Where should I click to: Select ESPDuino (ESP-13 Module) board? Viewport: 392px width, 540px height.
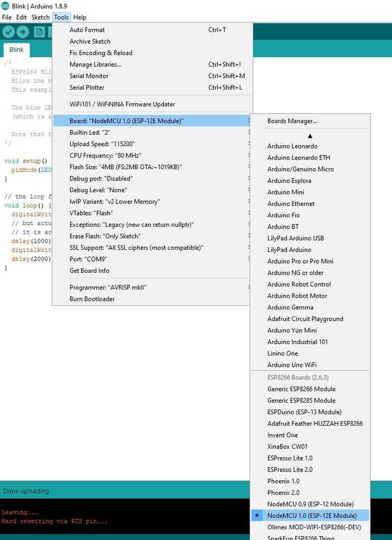click(x=310, y=412)
